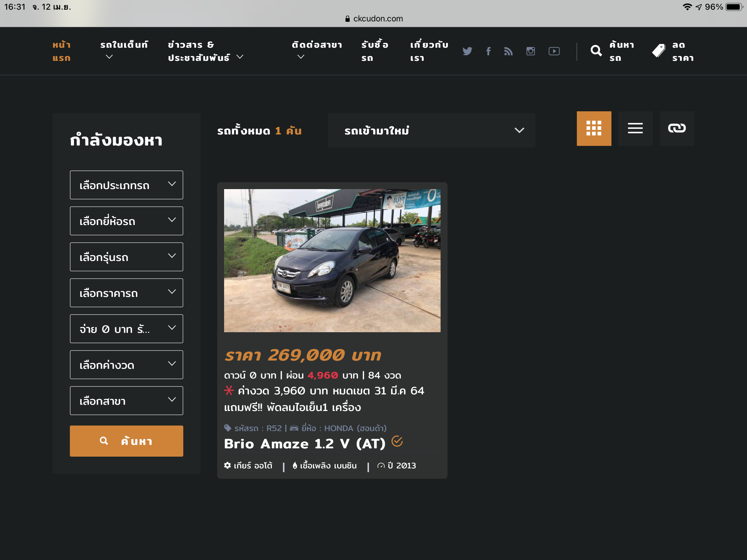Click the price tag discount icon

658,51
